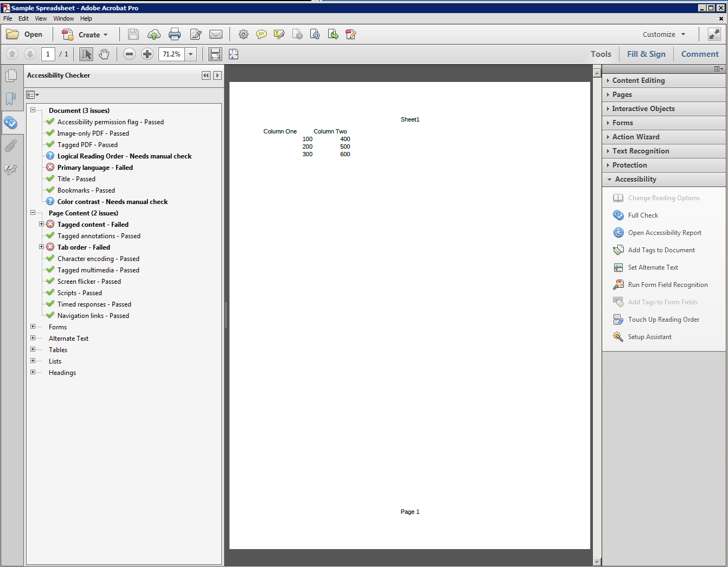Click the Send email envelope icon
Viewport: 728px width, 567px height.
[x=216, y=34]
